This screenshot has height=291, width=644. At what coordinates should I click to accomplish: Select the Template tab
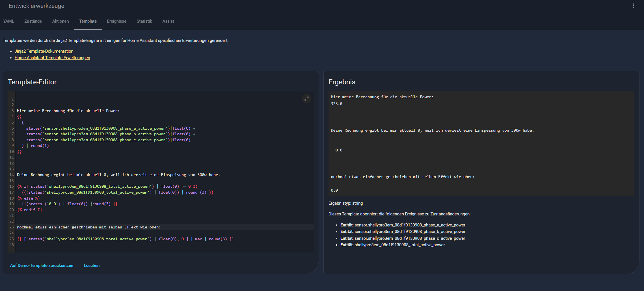tap(88, 21)
